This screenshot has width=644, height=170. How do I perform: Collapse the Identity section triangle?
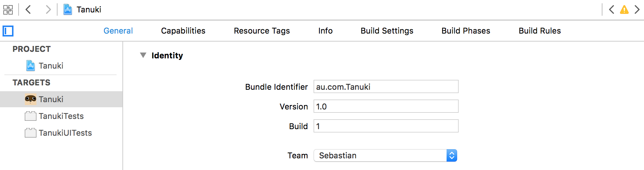pos(143,55)
